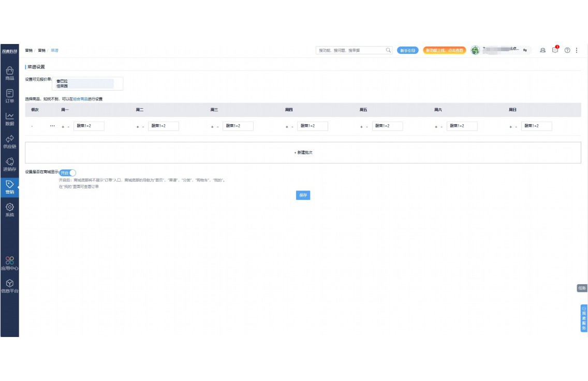Viewport: 588px width, 381px height.
Task: Open 信息平台 cube icon
Action: [9, 286]
